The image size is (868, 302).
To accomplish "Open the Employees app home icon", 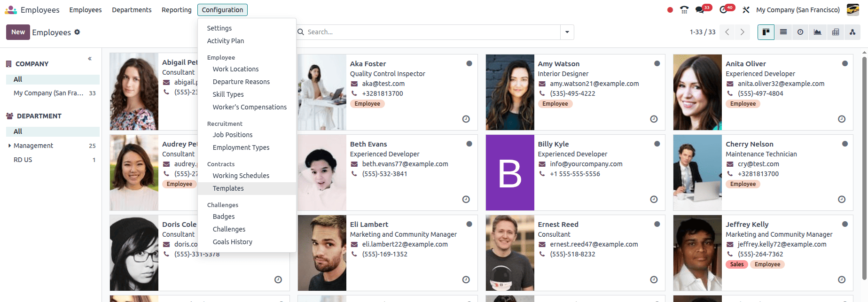I will [x=11, y=10].
